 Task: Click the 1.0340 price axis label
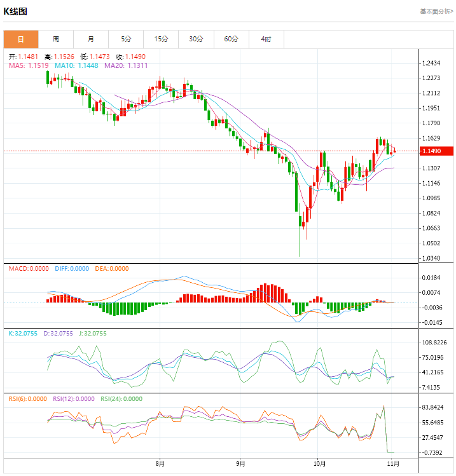pyautogui.click(x=431, y=259)
